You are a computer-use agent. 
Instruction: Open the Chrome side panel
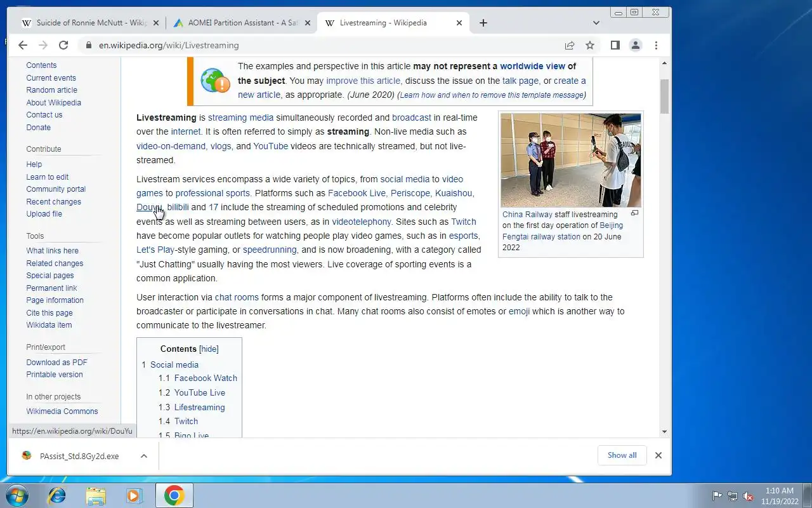point(615,45)
